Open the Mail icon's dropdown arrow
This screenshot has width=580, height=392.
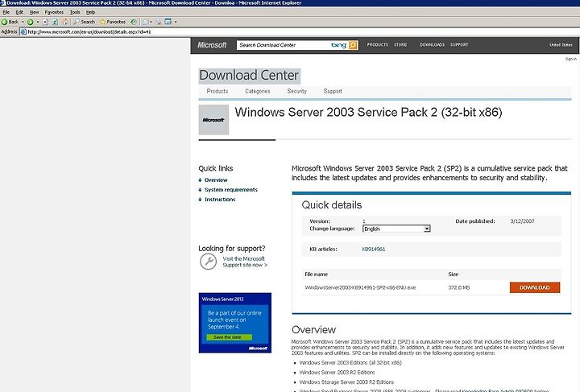click(151, 22)
